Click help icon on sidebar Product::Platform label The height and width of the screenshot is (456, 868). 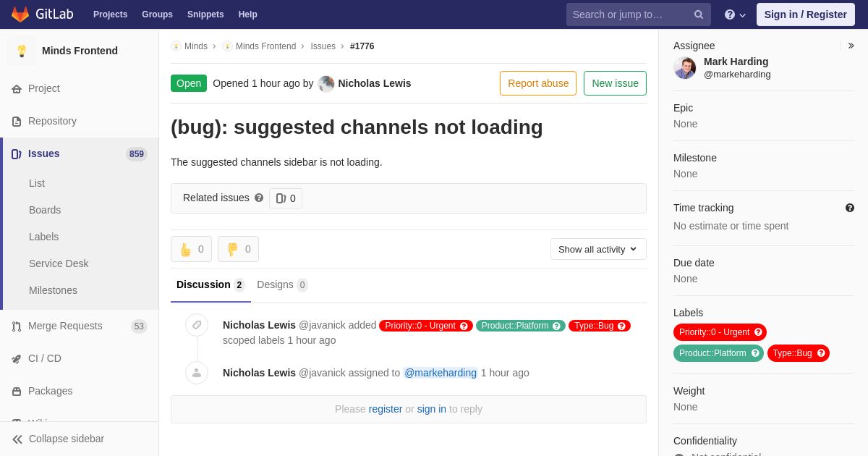[755, 353]
